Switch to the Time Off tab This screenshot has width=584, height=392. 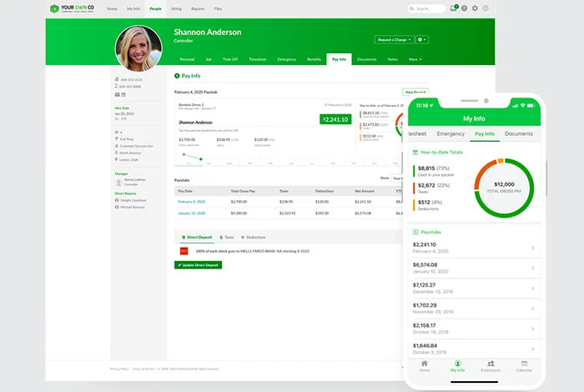(230, 59)
